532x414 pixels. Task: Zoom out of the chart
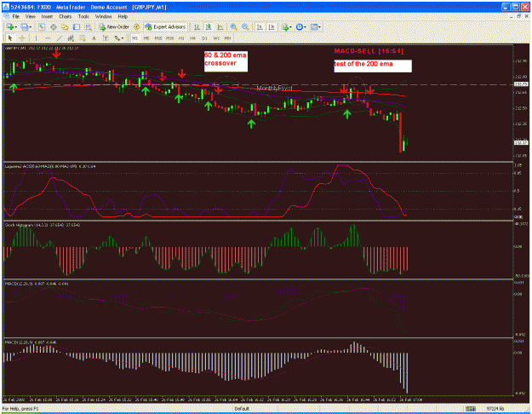click(x=245, y=26)
